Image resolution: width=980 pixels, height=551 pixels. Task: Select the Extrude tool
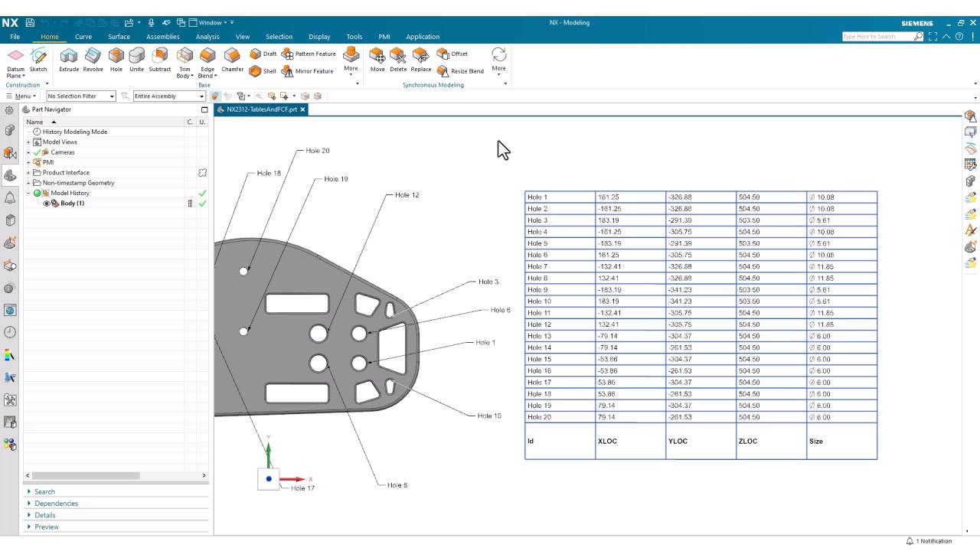[69, 58]
